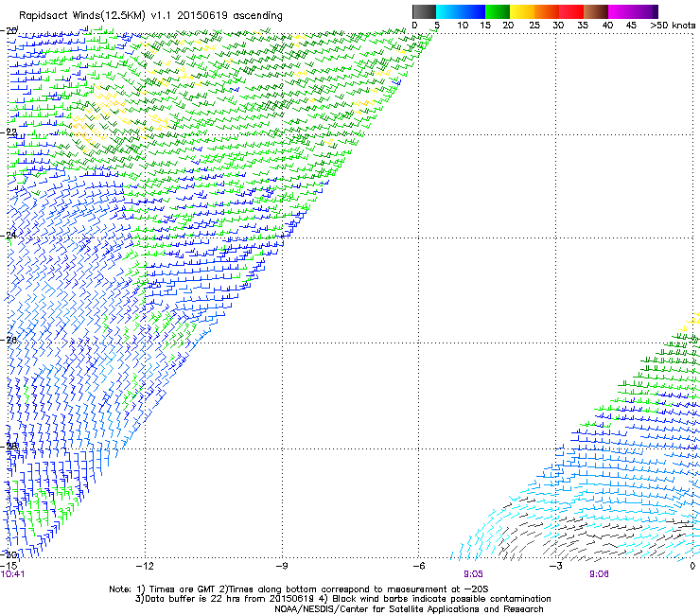Click the legend label 0

(x=414, y=26)
